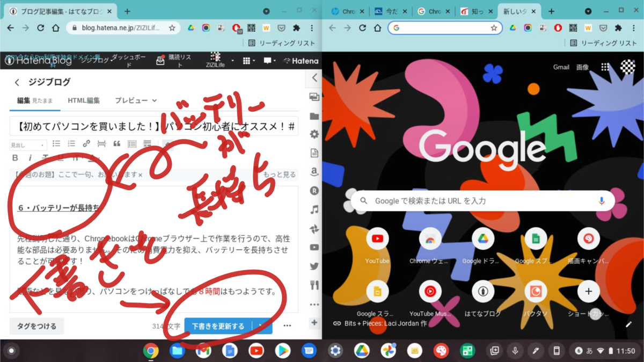
Task: Open Google Drive extension in Google window toolbar
Action: pos(513,28)
